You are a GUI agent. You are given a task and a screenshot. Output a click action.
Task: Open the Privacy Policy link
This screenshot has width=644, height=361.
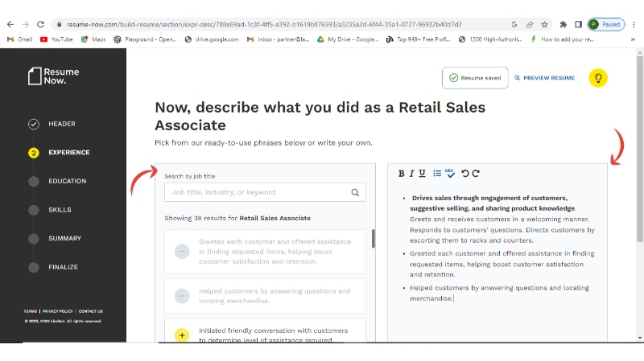[58, 311]
